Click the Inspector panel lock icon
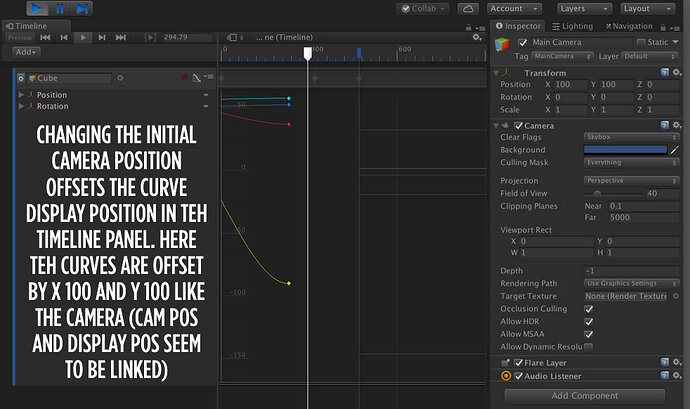This screenshot has height=409, width=690. [663, 28]
